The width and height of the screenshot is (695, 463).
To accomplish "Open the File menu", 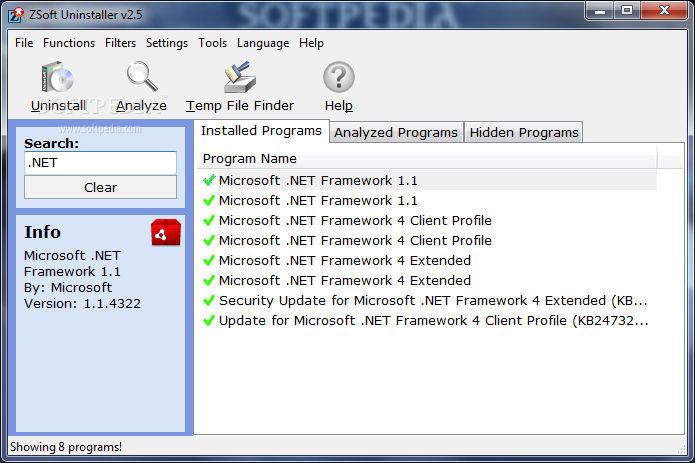I will click(x=24, y=43).
